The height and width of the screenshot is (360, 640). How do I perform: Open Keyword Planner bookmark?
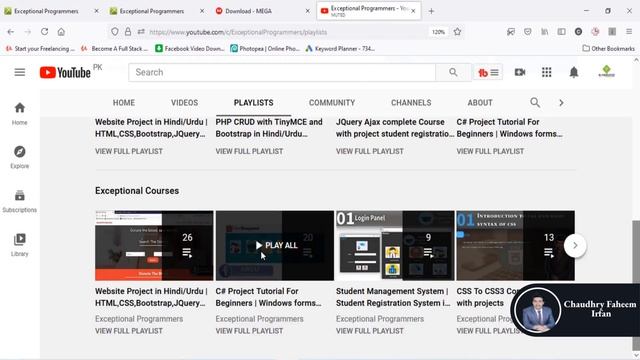(x=340, y=49)
